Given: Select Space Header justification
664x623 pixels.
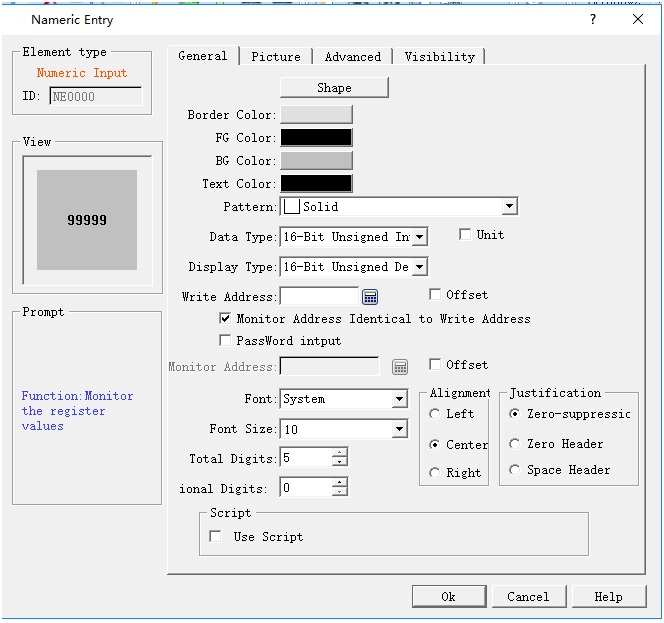Looking at the screenshot, I should pos(515,470).
